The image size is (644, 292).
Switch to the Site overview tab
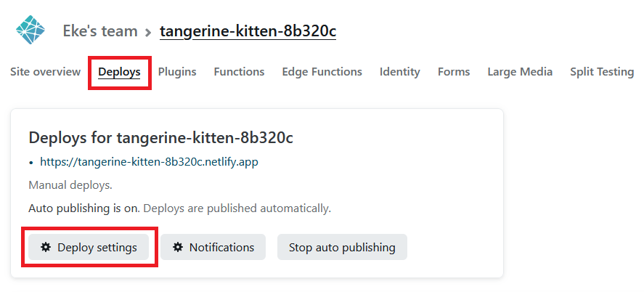click(45, 71)
